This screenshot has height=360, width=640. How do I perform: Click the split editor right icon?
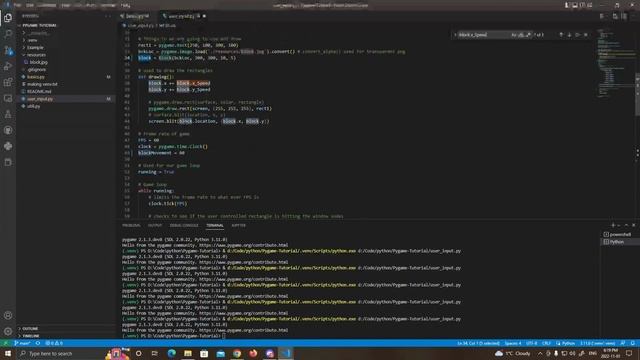624,16
